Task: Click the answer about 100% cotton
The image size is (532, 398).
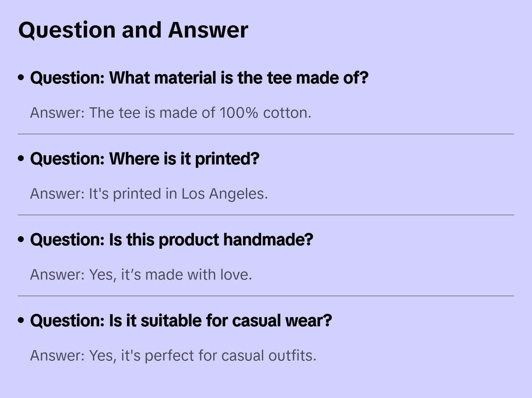Action: [171, 113]
